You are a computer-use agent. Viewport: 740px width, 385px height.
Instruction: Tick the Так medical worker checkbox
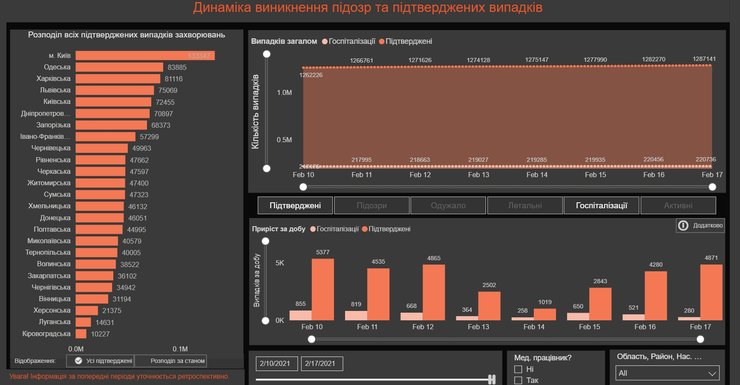518,380
